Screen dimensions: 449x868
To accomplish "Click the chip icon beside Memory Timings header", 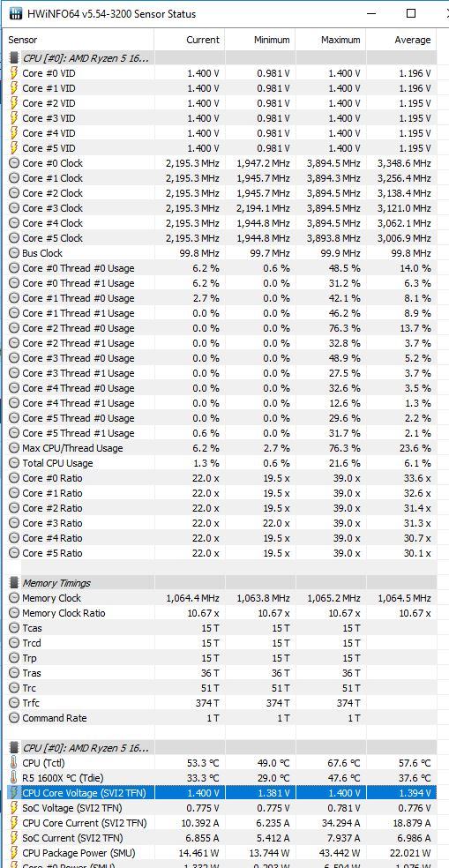I will tap(14, 583).
